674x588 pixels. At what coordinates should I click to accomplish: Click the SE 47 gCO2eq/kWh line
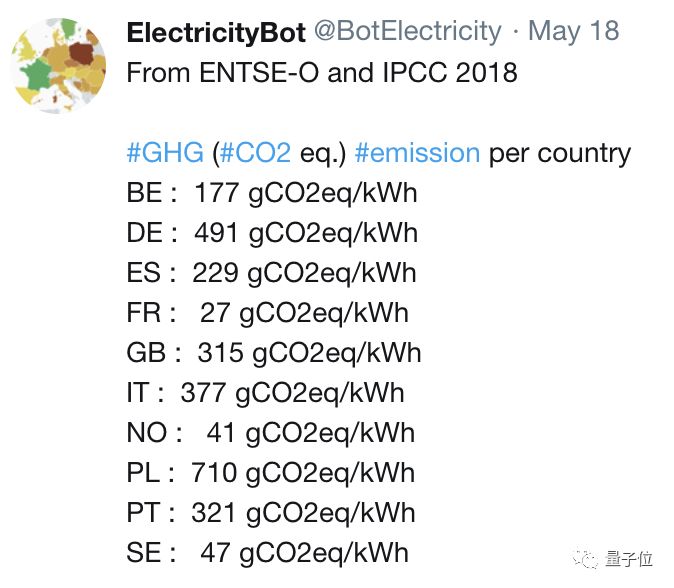point(268,553)
